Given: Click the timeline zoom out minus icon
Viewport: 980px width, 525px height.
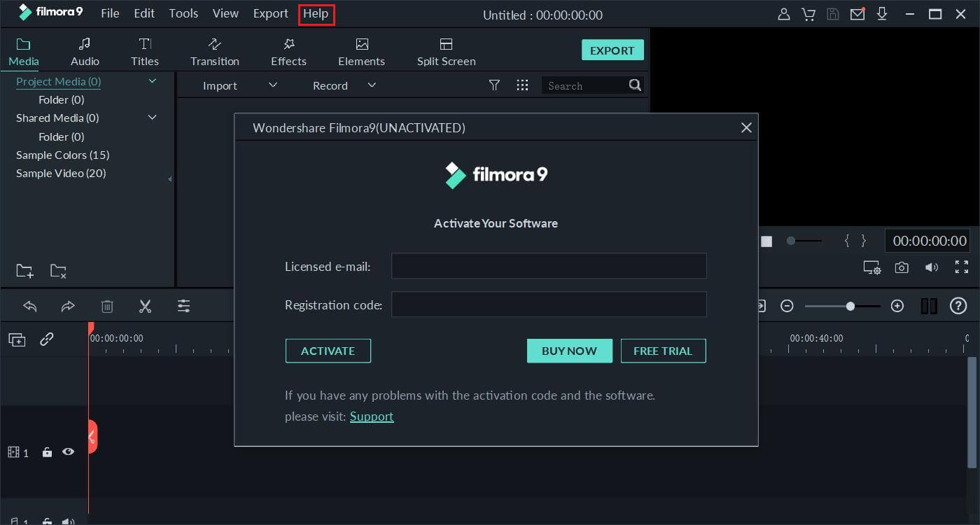Looking at the screenshot, I should pyautogui.click(x=787, y=306).
